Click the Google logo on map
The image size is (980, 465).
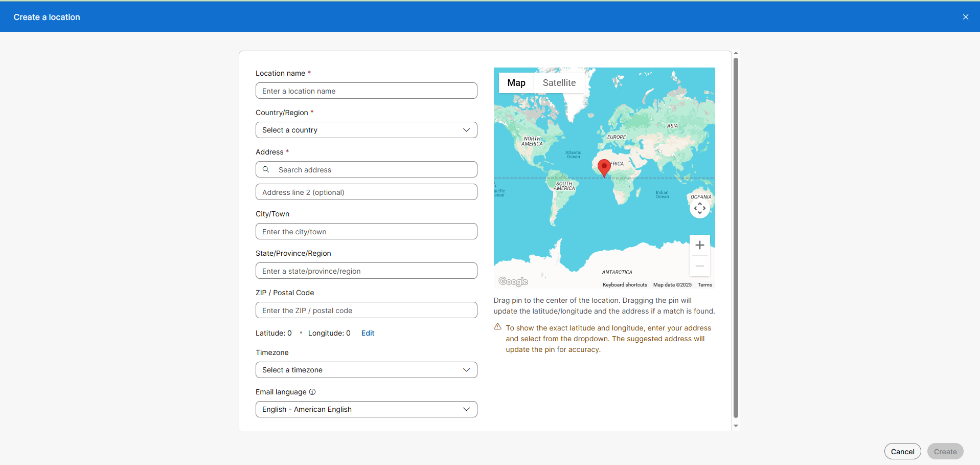(x=513, y=281)
